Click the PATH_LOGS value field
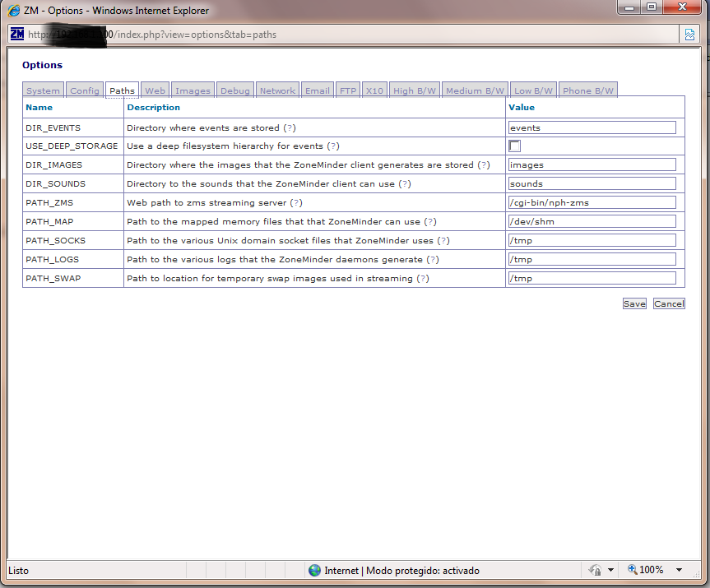 point(592,259)
